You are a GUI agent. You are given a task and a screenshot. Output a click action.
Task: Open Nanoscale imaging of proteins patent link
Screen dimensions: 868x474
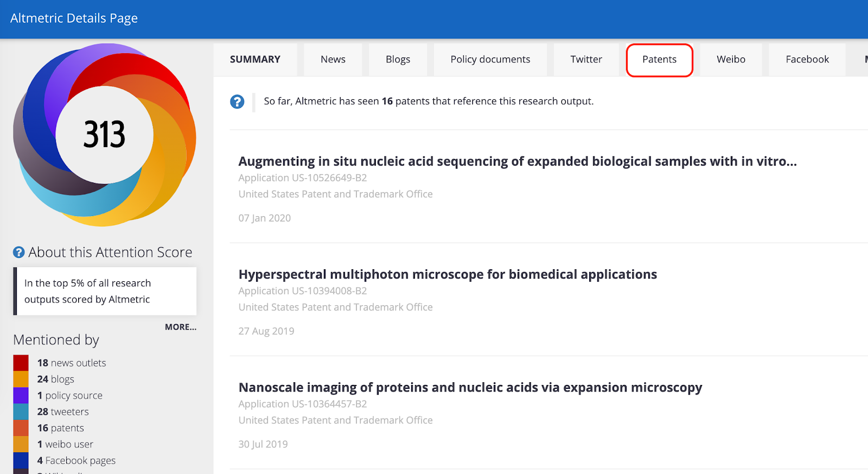470,387
